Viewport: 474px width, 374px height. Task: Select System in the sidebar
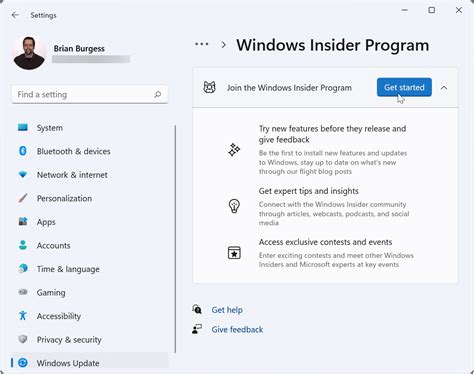click(90, 128)
